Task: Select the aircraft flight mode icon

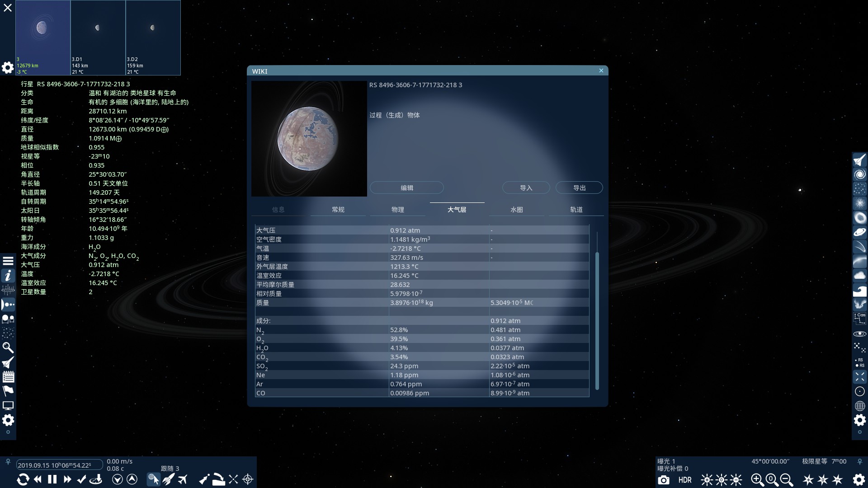Action: click(x=183, y=479)
